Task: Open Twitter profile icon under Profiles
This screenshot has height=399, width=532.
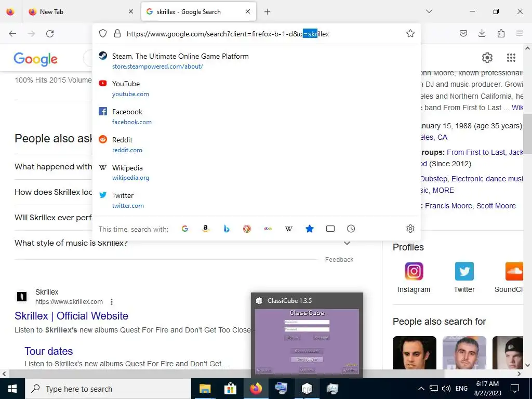Action: (464, 271)
